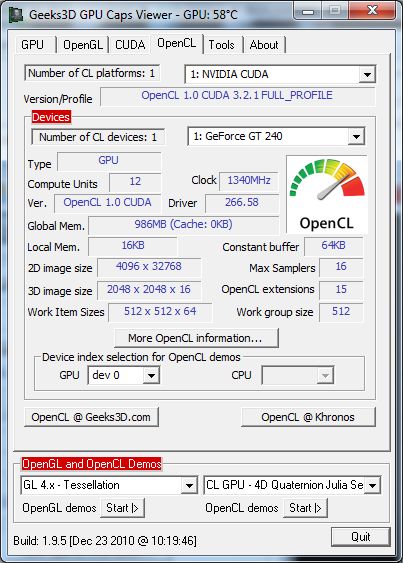The width and height of the screenshot is (403, 563).
Task: Click the Version/Profile field value
Action: point(237,96)
